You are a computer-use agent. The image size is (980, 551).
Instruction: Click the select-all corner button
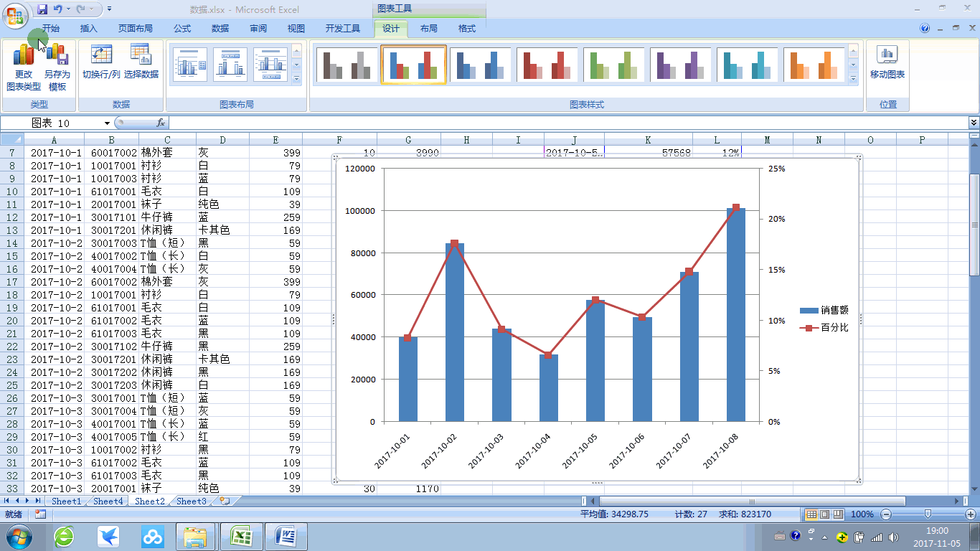(11, 140)
